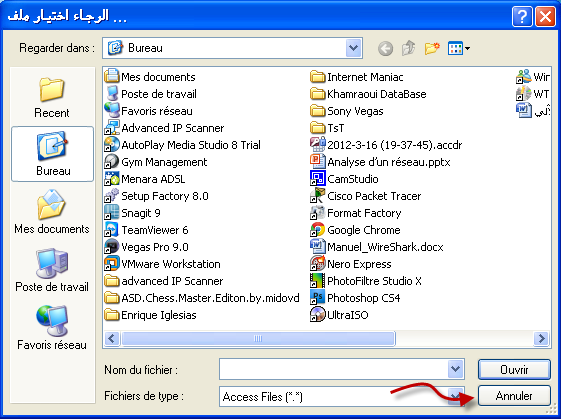561x419 pixels.
Task: Select Recent in the places sidebar
Action: [52, 97]
